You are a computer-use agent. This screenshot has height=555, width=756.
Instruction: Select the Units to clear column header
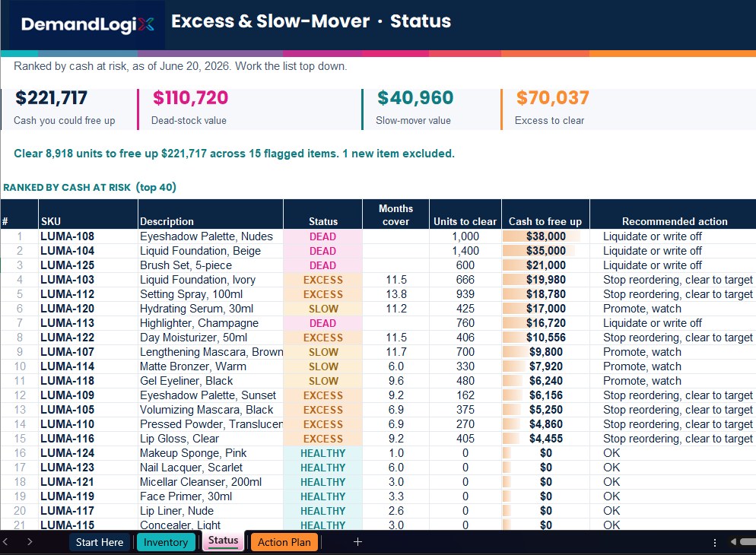(x=465, y=214)
